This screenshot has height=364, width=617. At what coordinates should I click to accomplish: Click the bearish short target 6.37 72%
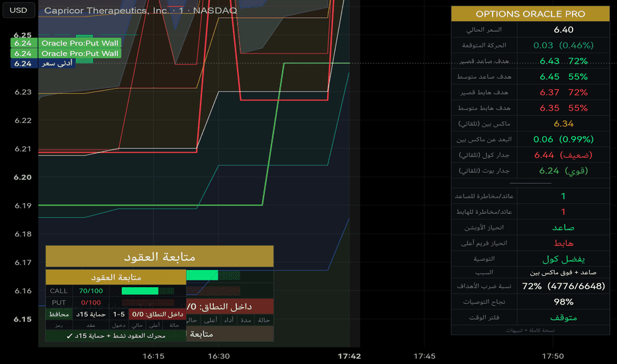click(563, 93)
